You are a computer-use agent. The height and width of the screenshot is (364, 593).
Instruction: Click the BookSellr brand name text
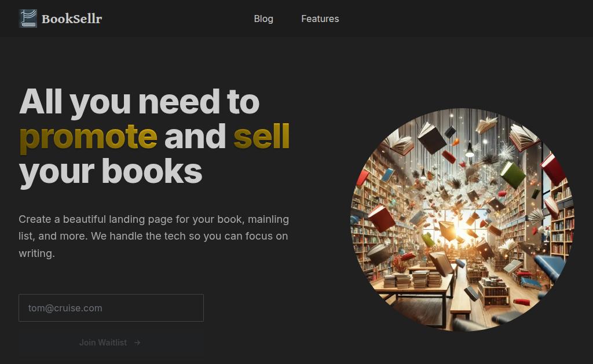(72, 19)
